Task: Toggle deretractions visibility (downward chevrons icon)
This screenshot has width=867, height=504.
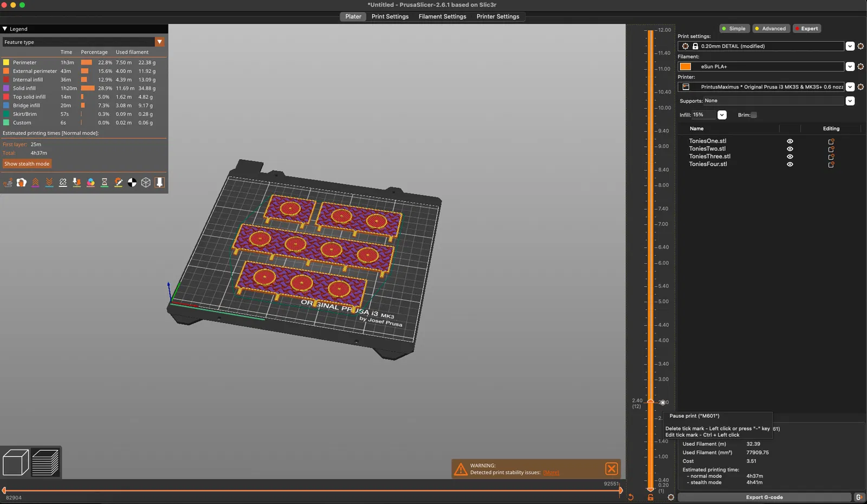Action: click(49, 183)
